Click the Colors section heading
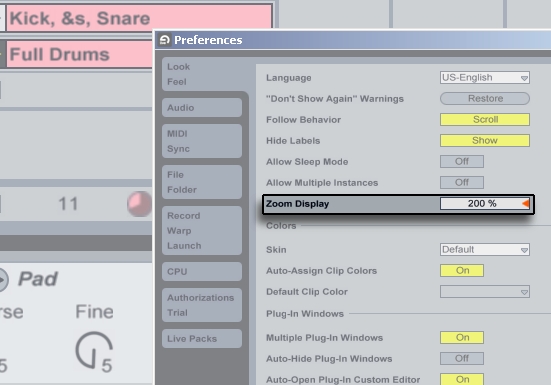 click(281, 226)
